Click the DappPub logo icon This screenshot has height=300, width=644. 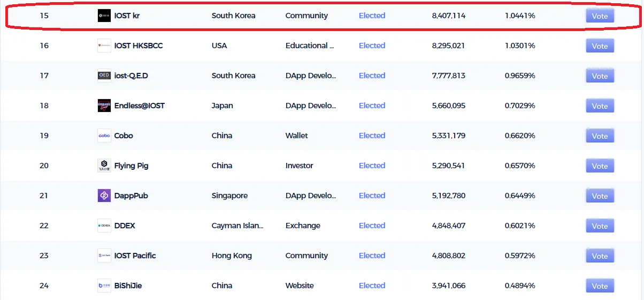click(104, 196)
